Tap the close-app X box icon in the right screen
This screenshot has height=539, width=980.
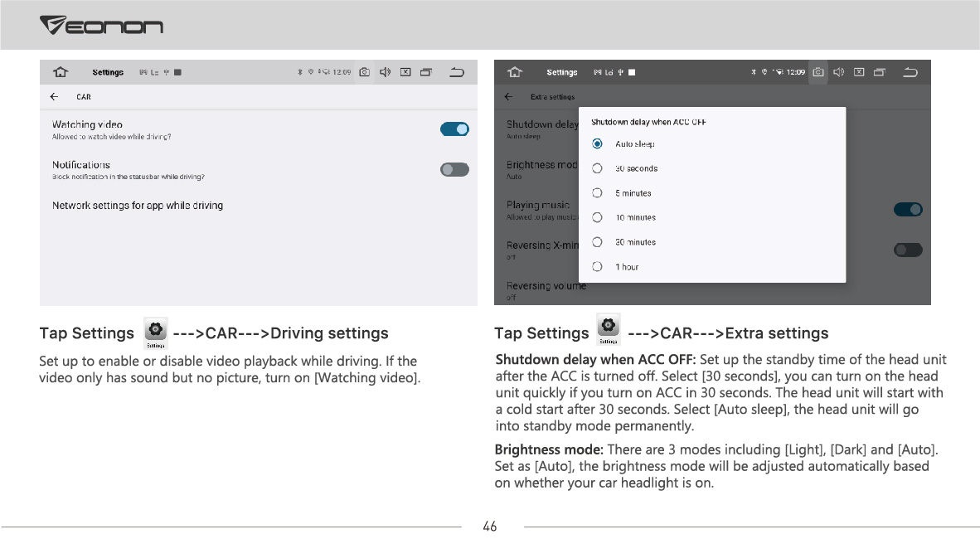click(860, 72)
